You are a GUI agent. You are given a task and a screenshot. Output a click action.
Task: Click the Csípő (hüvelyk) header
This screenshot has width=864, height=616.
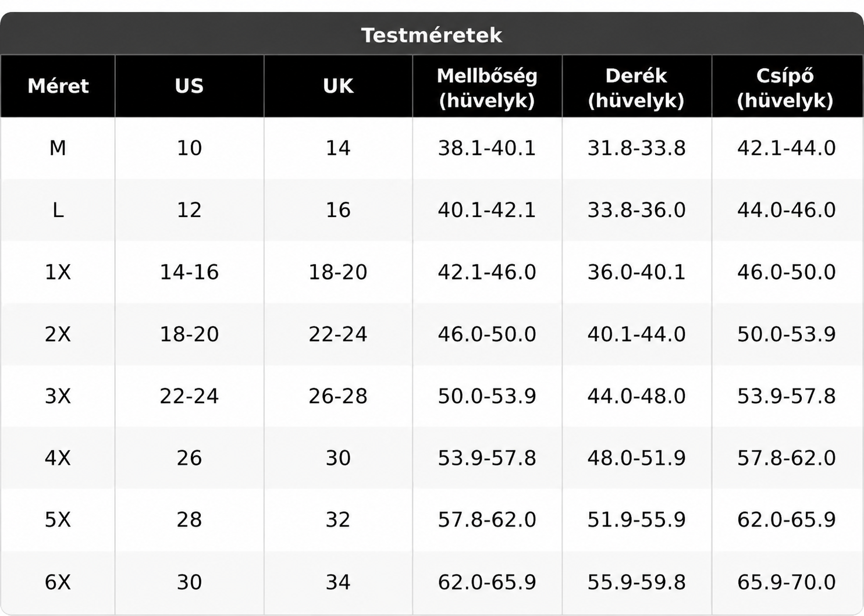click(785, 88)
